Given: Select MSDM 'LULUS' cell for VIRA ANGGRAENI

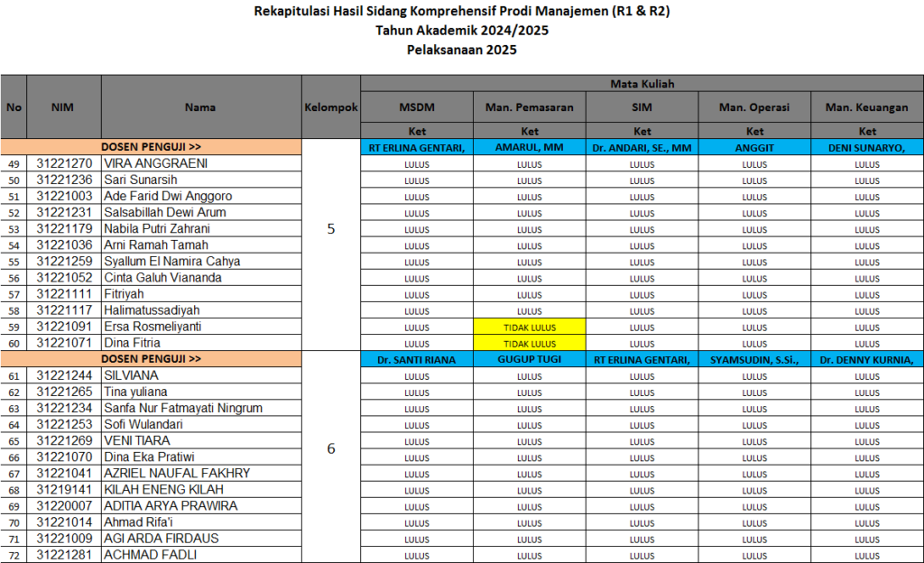Looking at the screenshot, I should click(x=417, y=164).
